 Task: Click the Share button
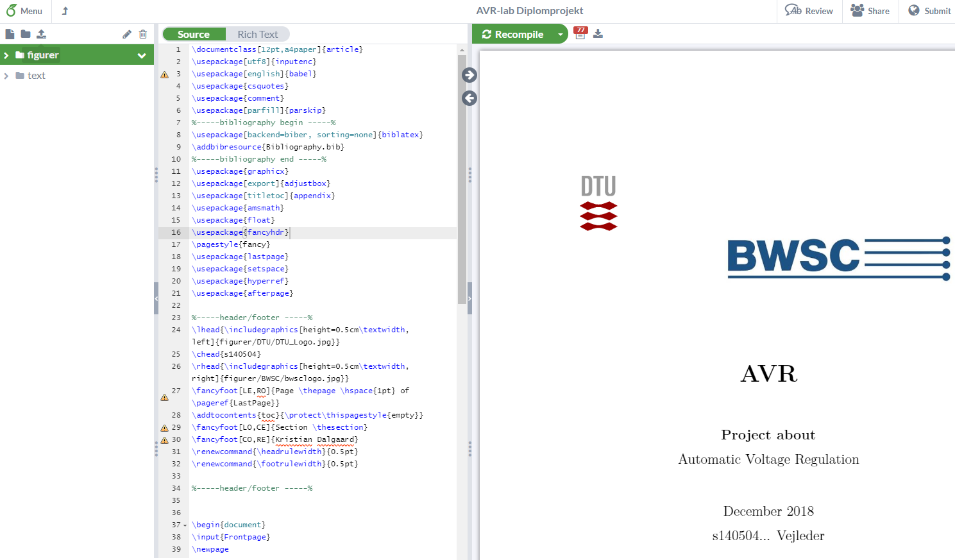pyautogui.click(x=870, y=11)
